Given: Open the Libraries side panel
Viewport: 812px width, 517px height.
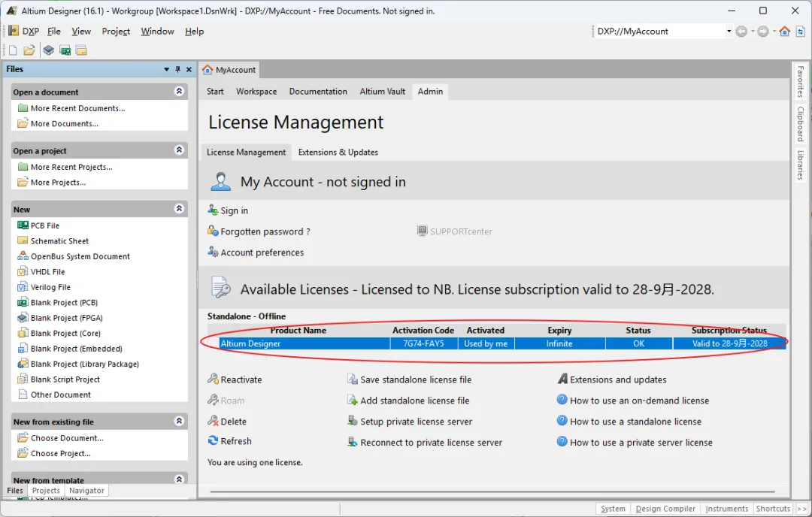Looking at the screenshot, I should pyautogui.click(x=800, y=165).
